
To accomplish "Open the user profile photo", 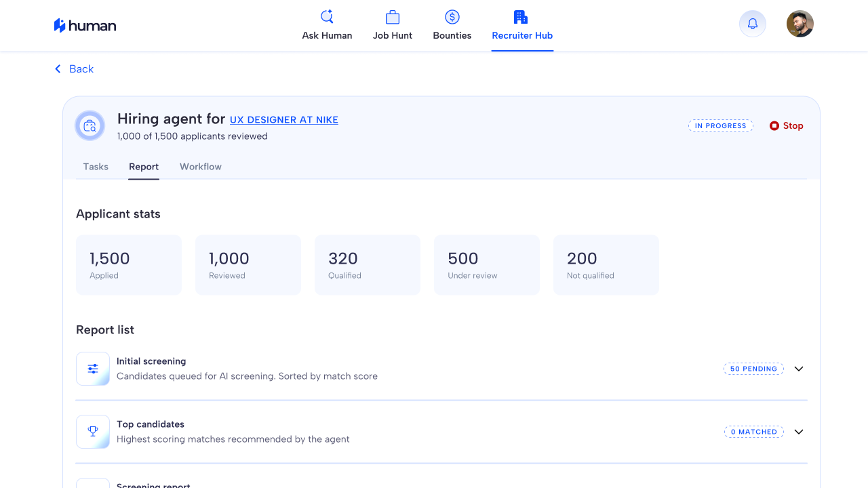I will point(800,24).
